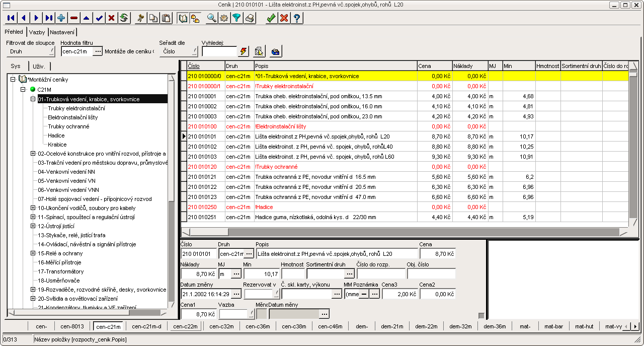Open the 'Seřadit dle' Číslo dropdown

[x=179, y=51]
